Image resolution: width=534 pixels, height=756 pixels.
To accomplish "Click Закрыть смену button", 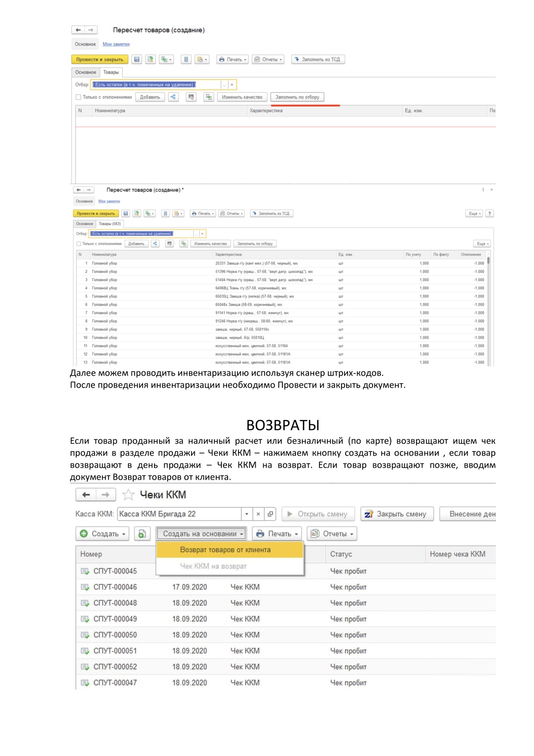I will click(x=396, y=514).
